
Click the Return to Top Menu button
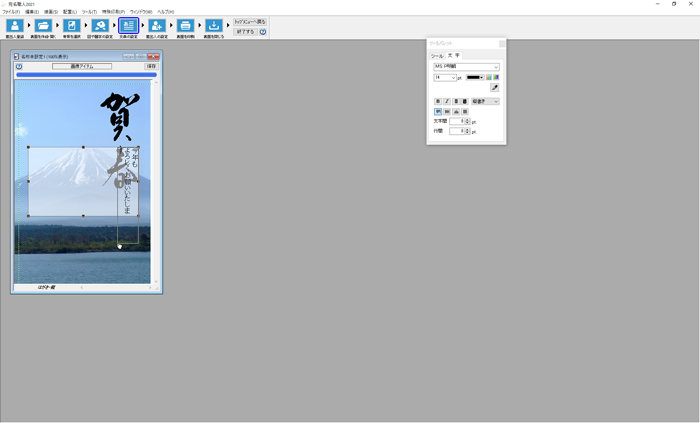(x=250, y=21)
